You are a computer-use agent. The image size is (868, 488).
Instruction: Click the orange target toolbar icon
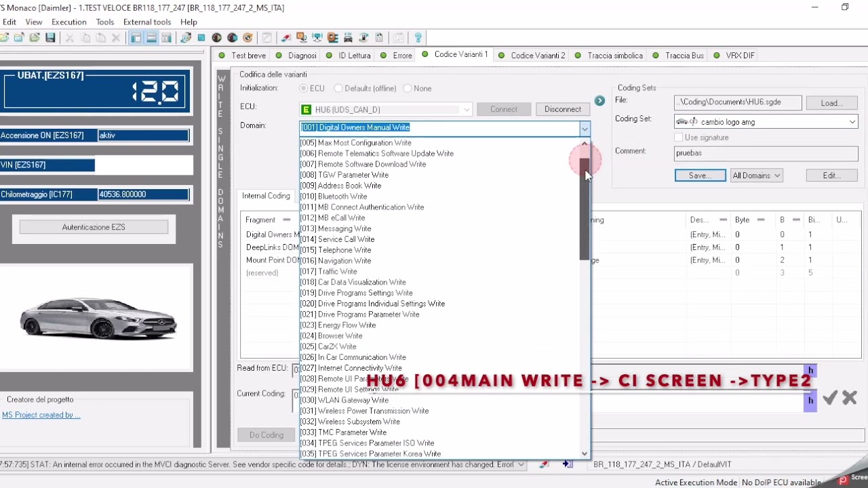click(x=248, y=38)
